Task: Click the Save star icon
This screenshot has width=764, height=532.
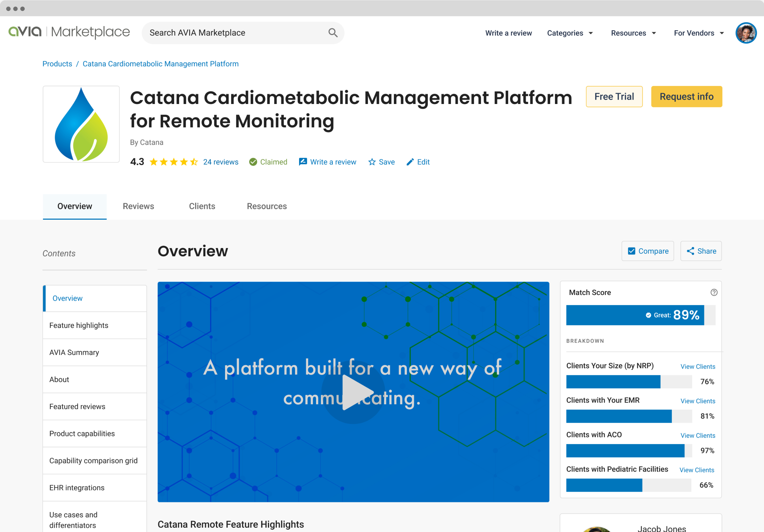Action: pyautogui.click(x=372, y=162)
